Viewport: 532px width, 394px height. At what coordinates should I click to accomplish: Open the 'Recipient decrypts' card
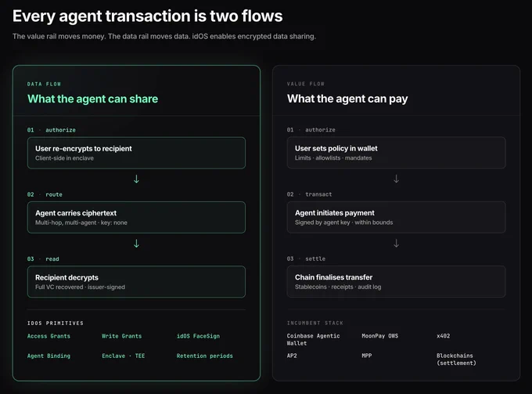pyautogui.click(x=136, y=282)
